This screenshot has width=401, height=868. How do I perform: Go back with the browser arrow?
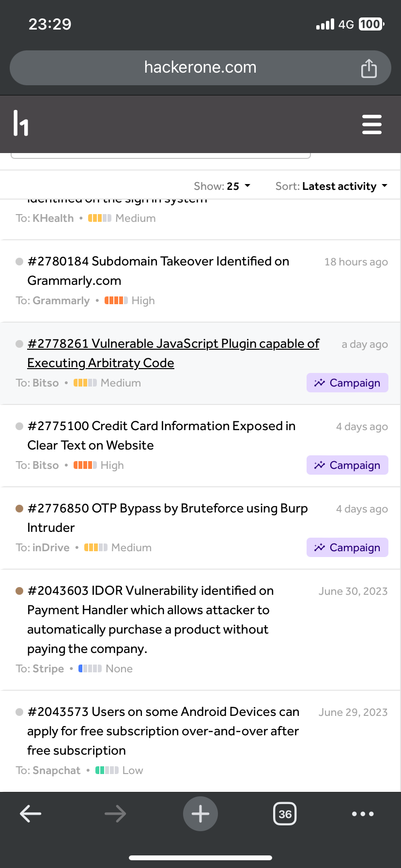click(31, 814)
